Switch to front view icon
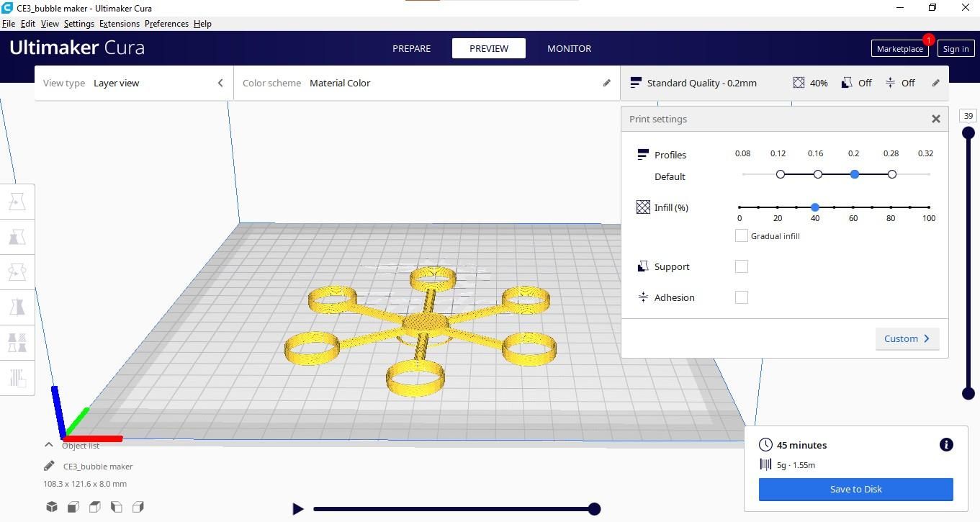The width and height of the screenshot is (980, 522). pos(73,507)
